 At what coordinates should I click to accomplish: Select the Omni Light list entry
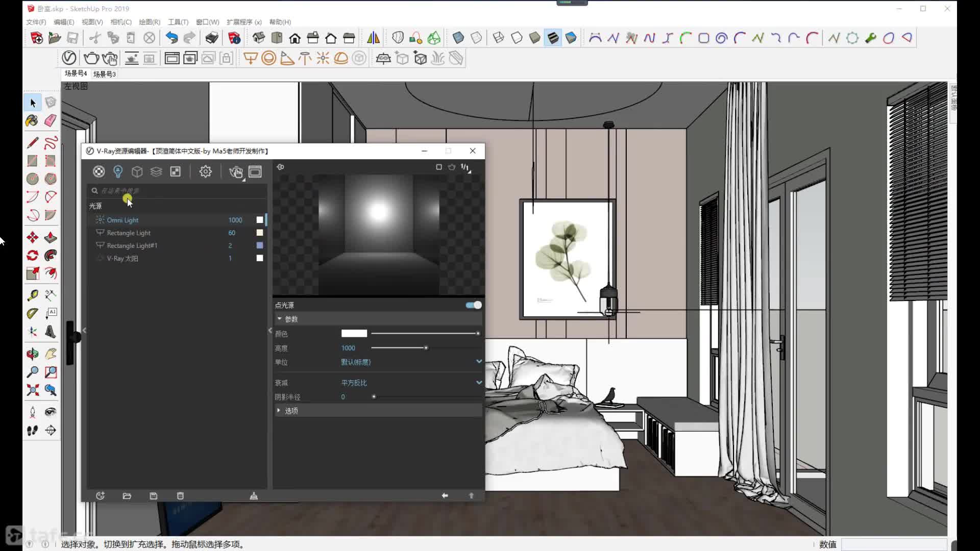pos(177,220)
